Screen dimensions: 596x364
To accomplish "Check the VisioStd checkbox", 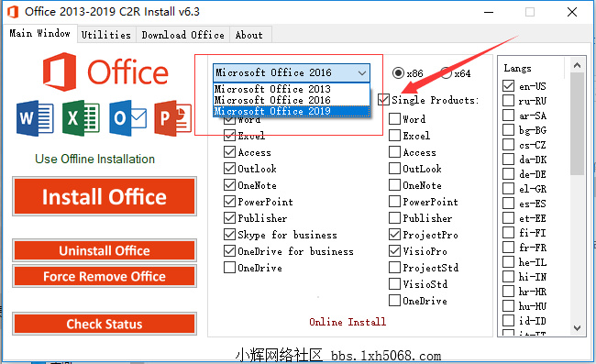I will coord(394,284).
